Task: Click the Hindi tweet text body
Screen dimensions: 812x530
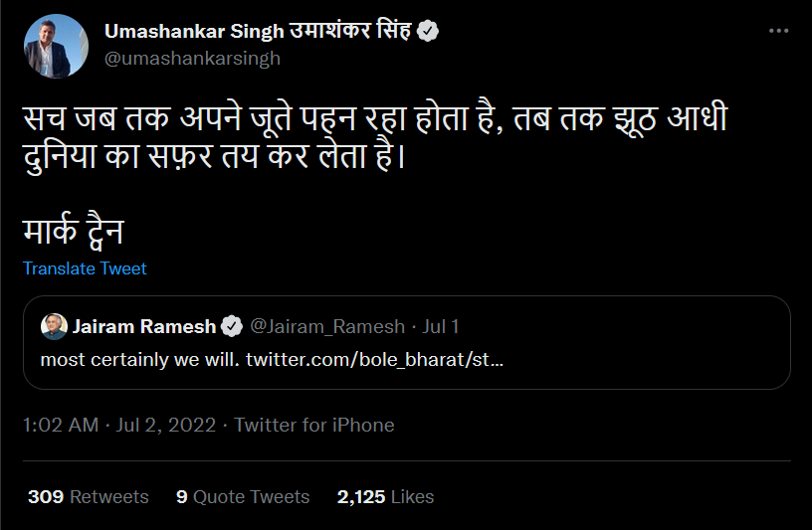Action: (x=375, y=137)
